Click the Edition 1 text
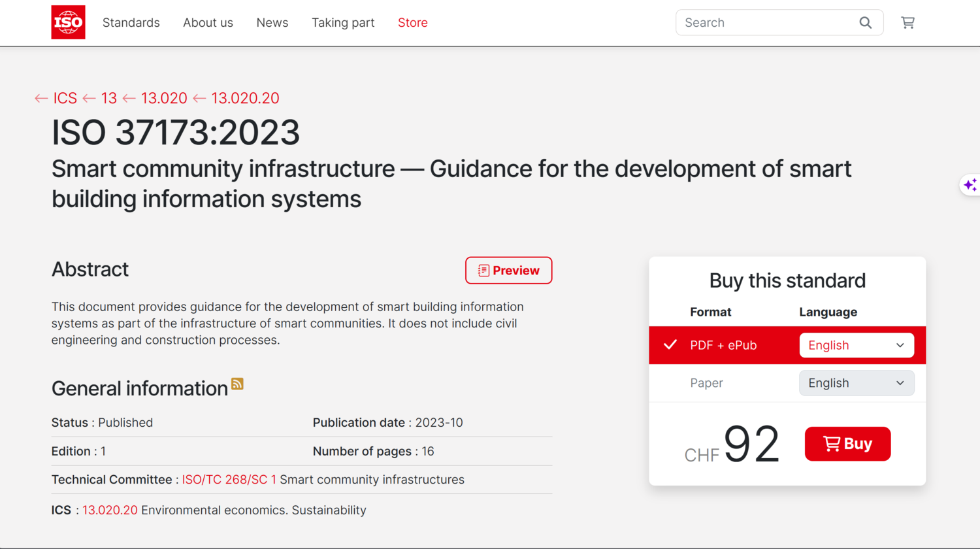 pyautogui.click(x=78, y=452)
